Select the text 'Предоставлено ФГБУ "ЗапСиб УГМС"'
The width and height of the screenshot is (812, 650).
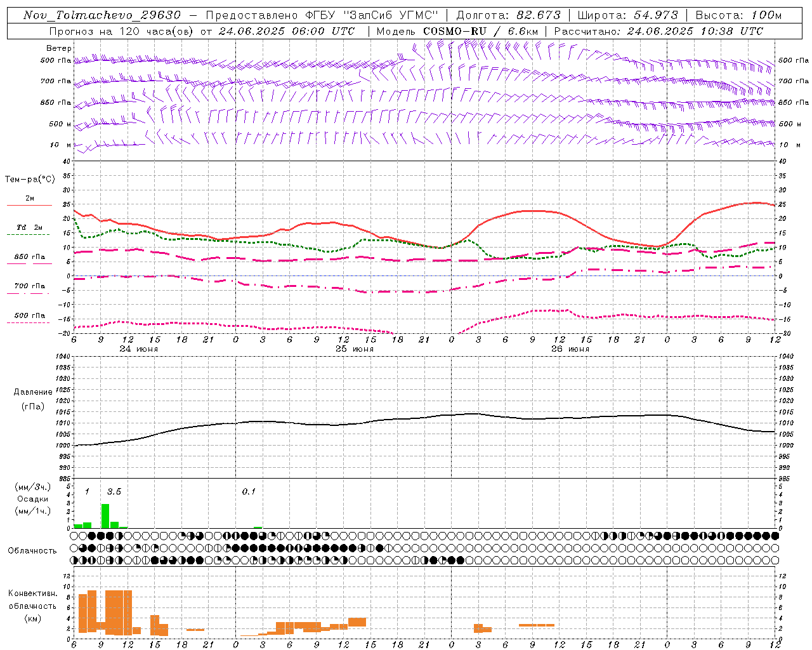point(322,15)
